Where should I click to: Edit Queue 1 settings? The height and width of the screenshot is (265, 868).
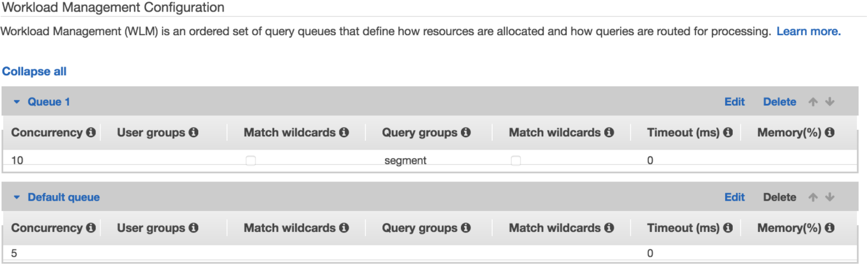(735, 102)
